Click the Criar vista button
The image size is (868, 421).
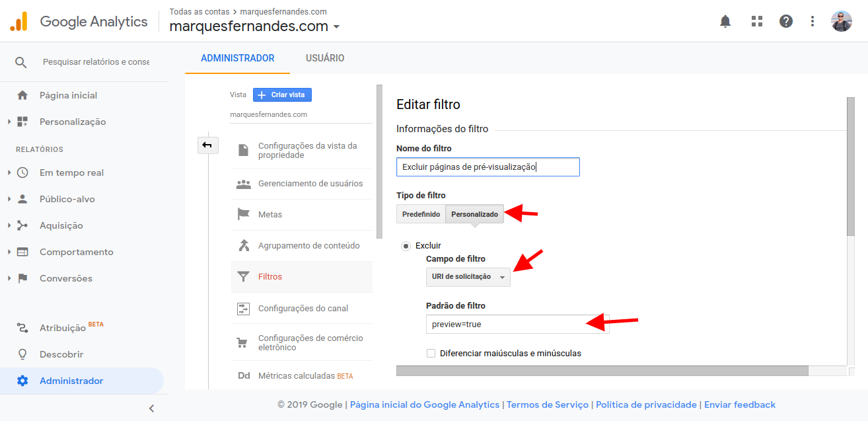click(x=282, y=95)
